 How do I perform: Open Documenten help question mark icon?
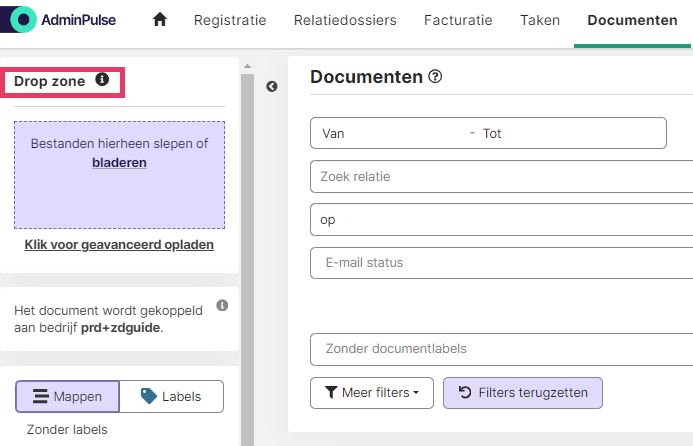(x=435, y=76)
